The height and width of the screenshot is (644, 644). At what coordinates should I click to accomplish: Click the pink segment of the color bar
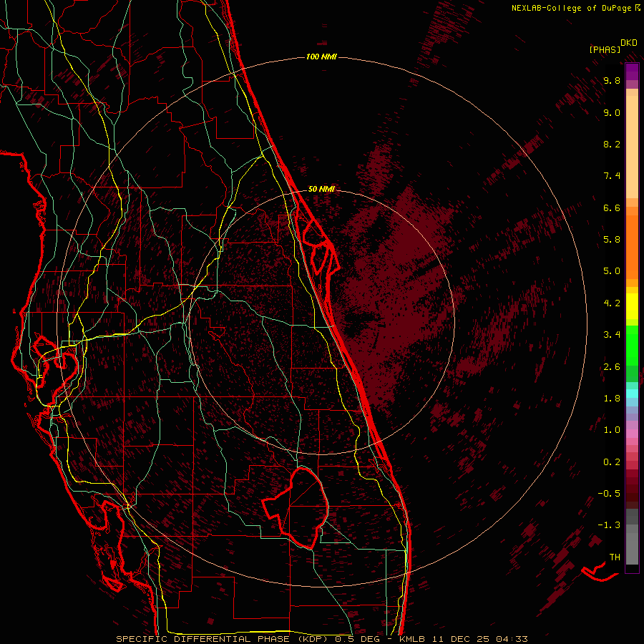tap(632, 434)
